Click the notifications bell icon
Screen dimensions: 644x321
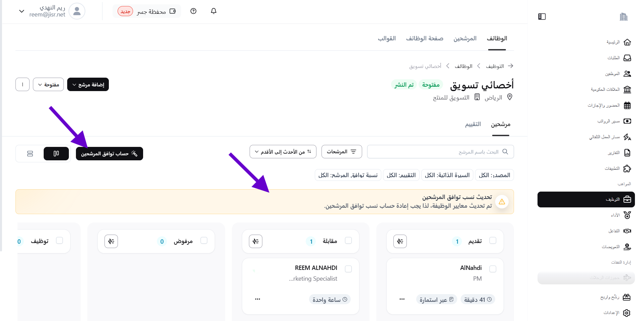tap(213, 11)
